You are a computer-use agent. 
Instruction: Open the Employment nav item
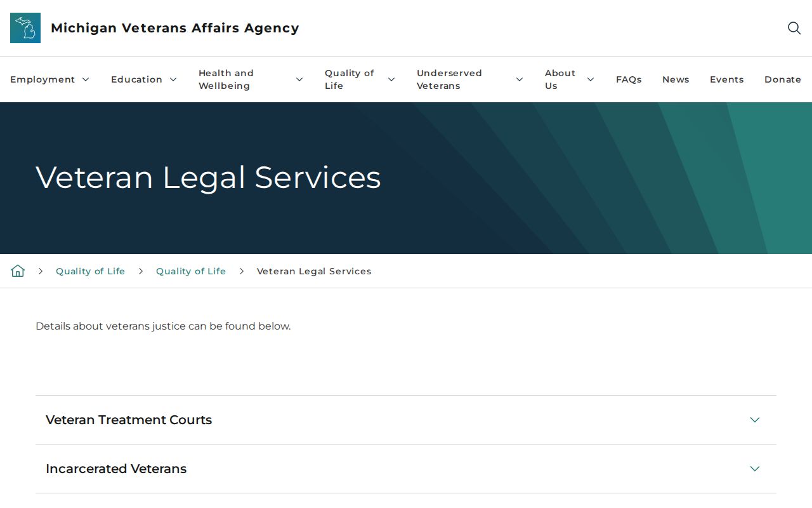(x=43, y=79)
